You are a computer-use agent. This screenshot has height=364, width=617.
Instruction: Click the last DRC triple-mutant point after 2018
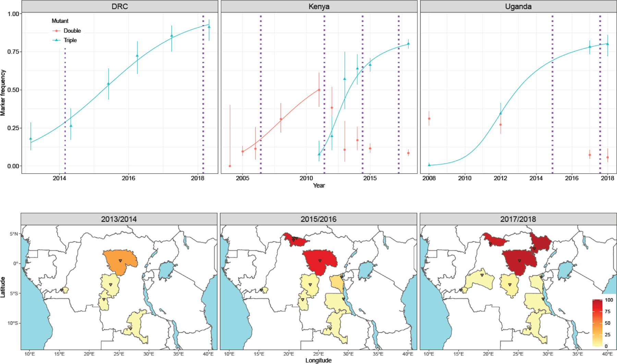coord(209,27)
